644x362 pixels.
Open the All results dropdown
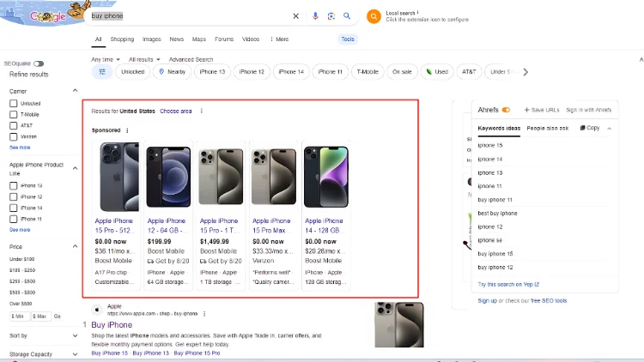(144, 59)
